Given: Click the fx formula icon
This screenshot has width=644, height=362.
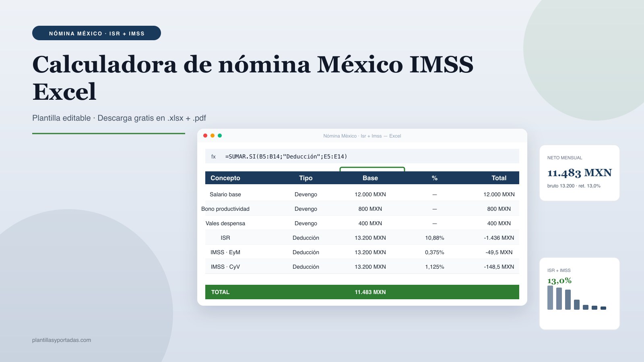Looking at the screenshot, I should click(213, 156).
